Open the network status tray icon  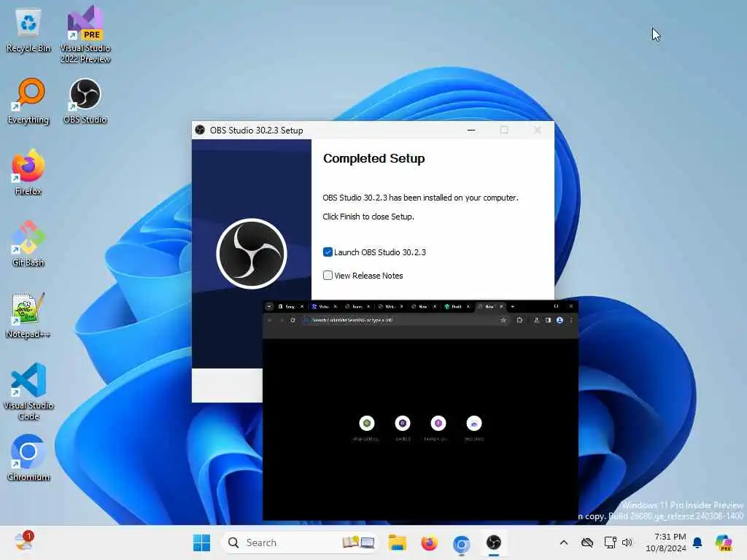[x=610, y=542]
